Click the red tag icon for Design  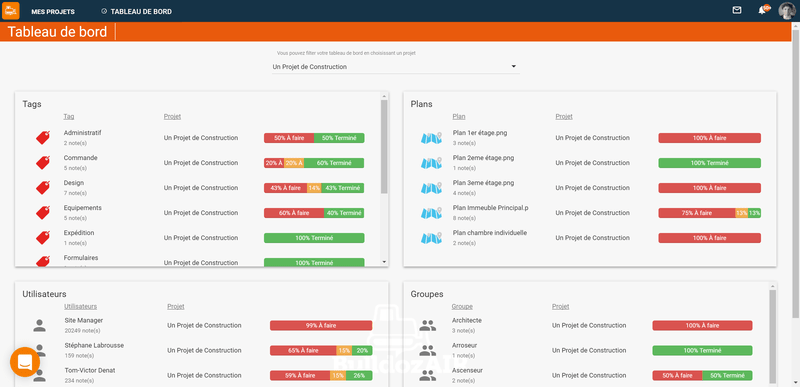[43, 188]
